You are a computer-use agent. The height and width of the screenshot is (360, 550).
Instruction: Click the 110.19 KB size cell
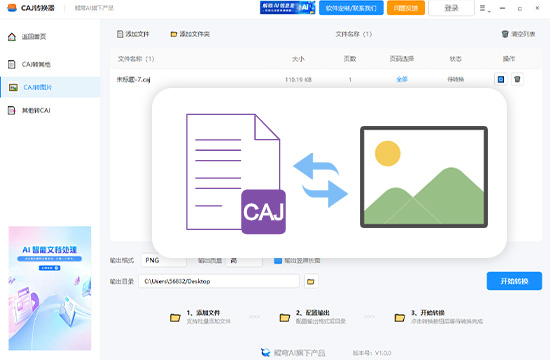(299, 80)
